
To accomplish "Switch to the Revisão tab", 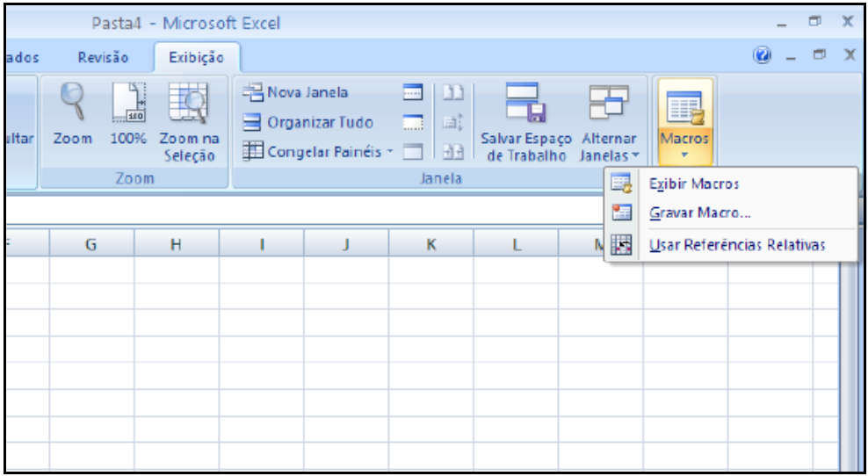I will point(103,58).
